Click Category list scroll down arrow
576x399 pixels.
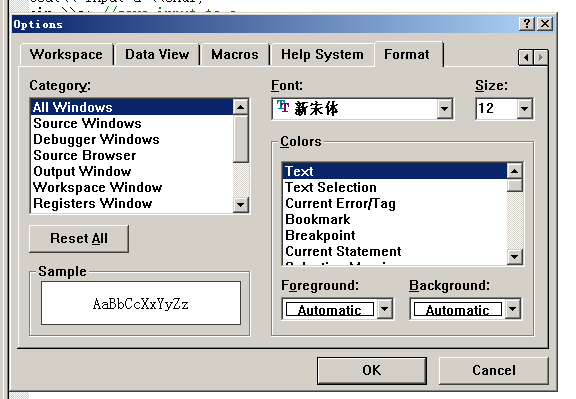click(x=241, y=204)
